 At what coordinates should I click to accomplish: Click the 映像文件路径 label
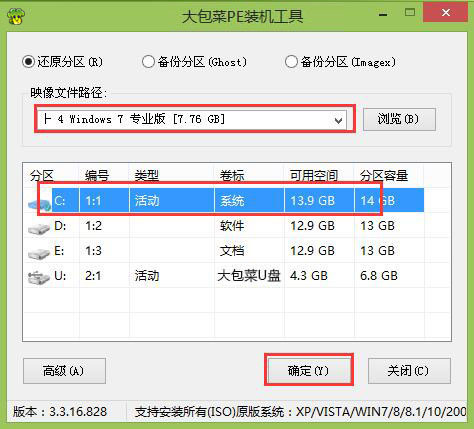(x=69, y=92)
